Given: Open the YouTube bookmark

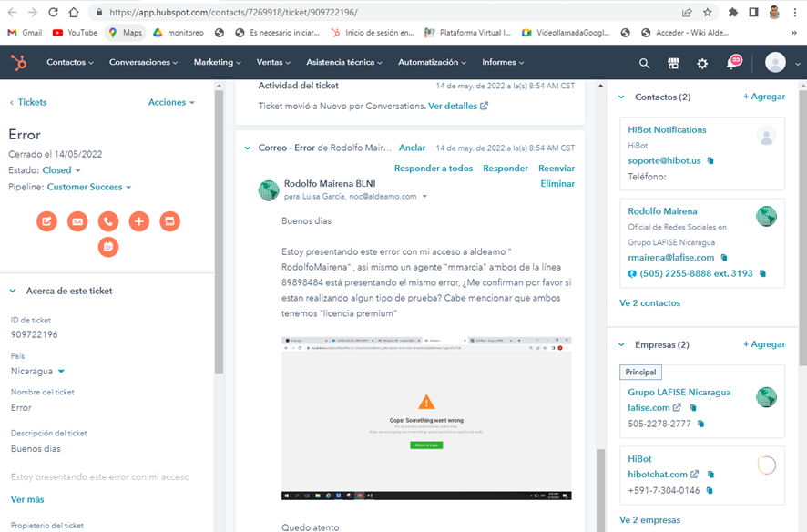Looking at the screenshot, I should click(75, 33).
